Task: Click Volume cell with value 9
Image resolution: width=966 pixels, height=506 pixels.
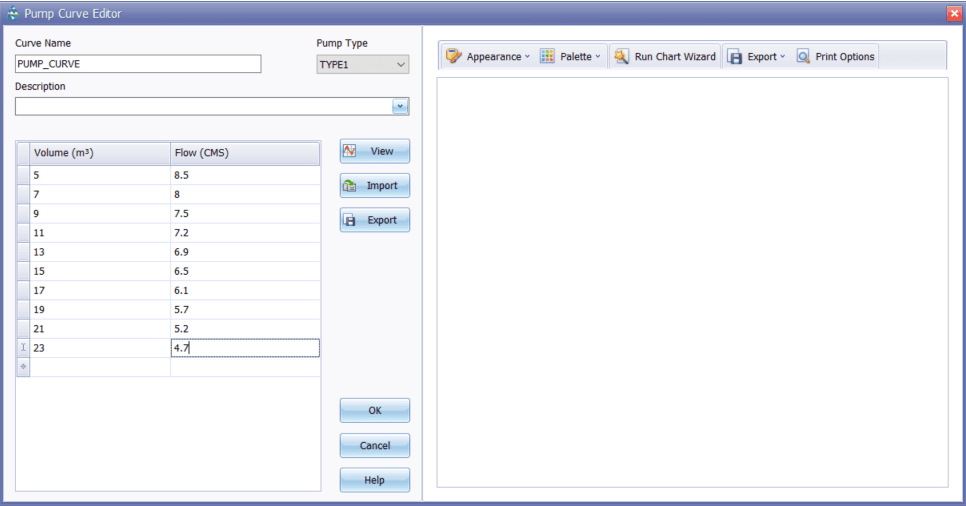Action: click(100, 213)
